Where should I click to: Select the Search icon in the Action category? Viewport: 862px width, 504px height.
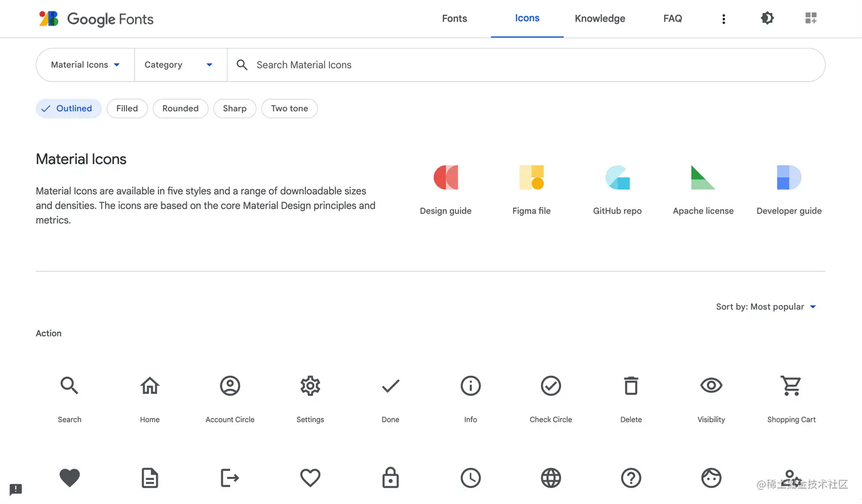click(x=70, y=385)
